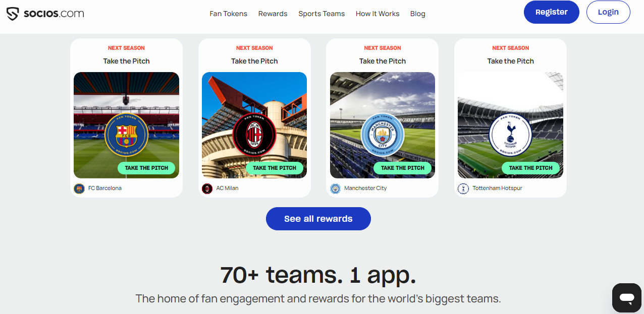
Task: Click the Login button
Action: [608, 12]
